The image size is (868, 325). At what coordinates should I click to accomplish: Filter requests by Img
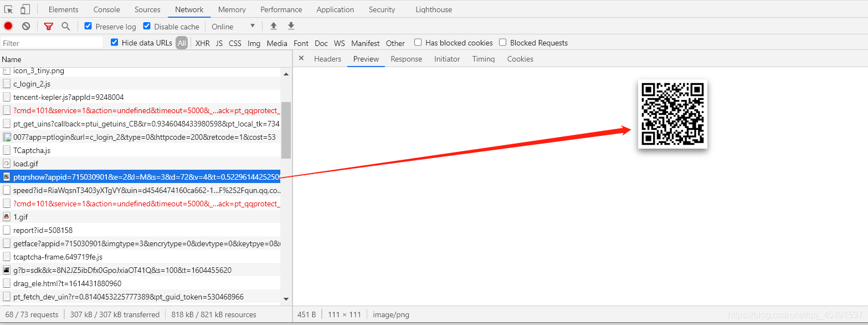(254, 43)
